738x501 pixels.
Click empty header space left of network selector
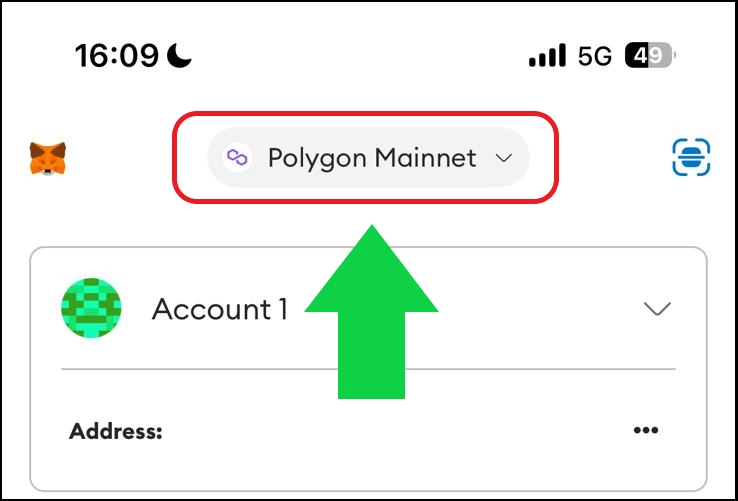point(120,158)
